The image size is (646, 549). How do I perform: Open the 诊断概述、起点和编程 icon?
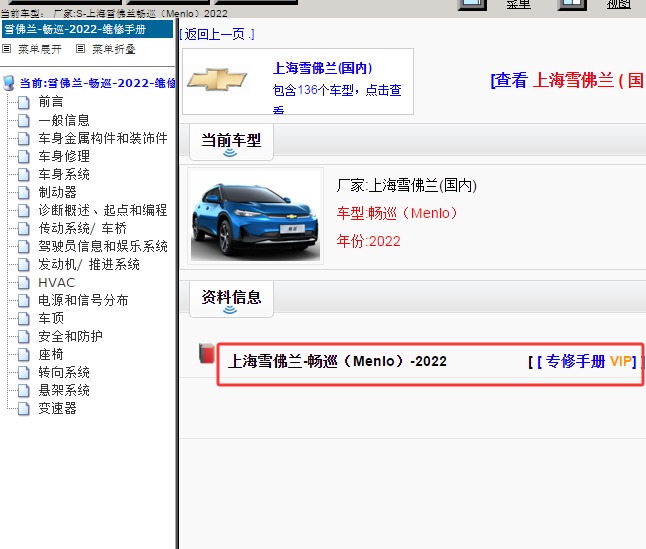tap(24, 210)
